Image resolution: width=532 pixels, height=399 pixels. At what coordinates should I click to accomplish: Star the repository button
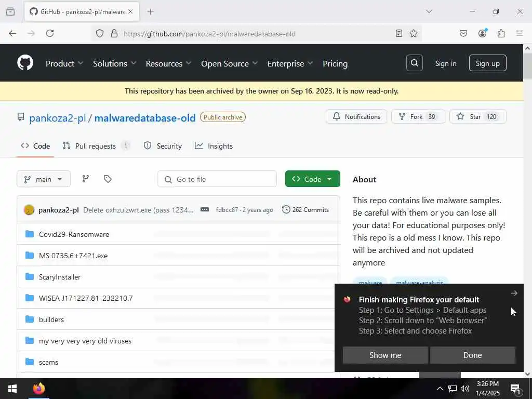point(478,117)
